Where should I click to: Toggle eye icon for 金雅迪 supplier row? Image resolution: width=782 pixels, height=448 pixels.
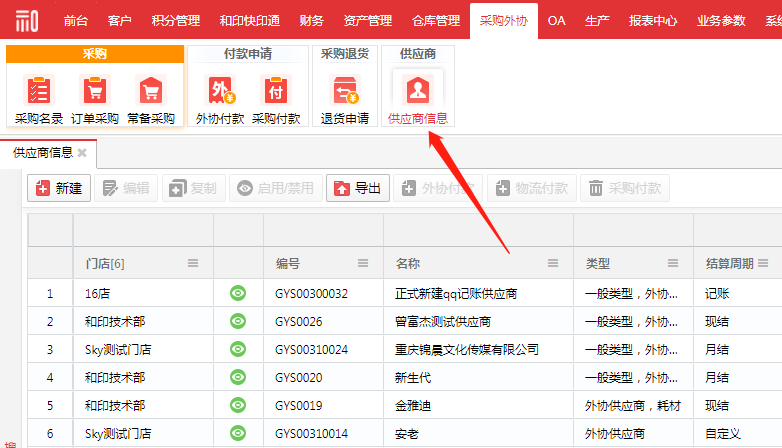point(238,405)
